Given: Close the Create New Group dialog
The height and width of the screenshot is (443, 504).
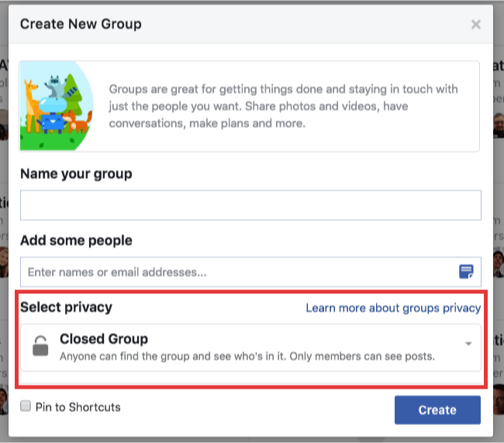Looking at the screenshot, I should pyautogui.click(x=476, y=24).
